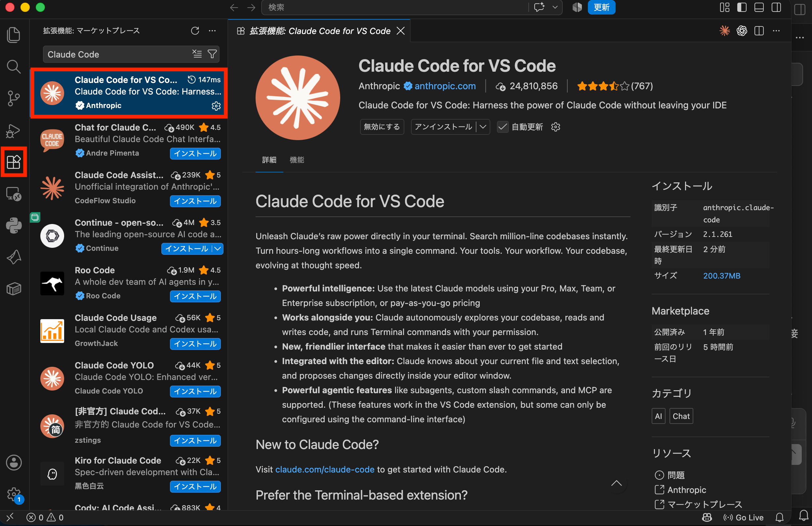Open the Python activity bar icon
The height and width of the screenshot is (526, 812).
point(14,225)
